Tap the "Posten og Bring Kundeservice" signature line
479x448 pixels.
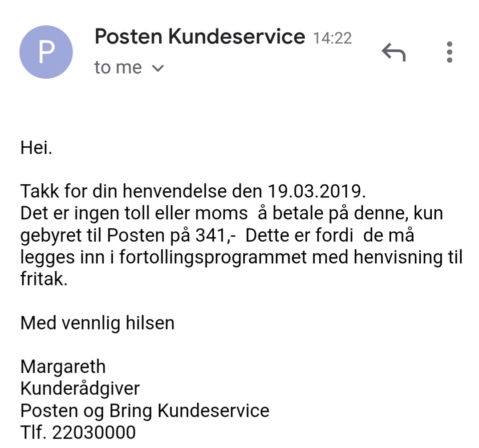point(145,411)
